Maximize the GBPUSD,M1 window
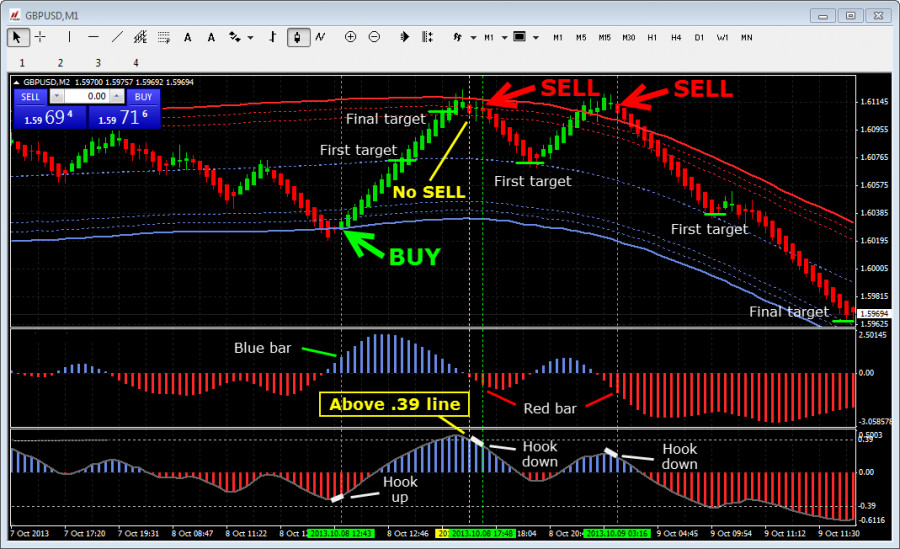 tap(851, 16)
